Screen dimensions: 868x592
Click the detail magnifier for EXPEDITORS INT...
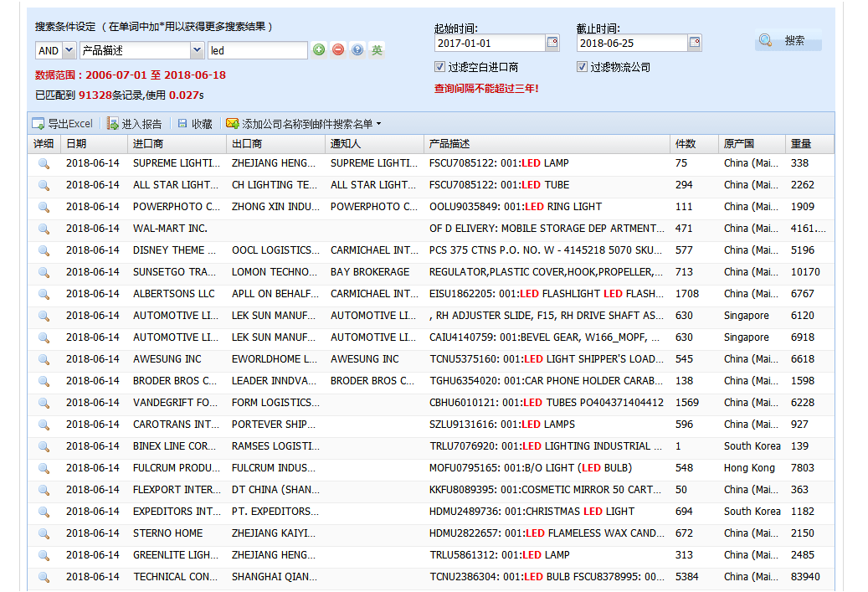[44, 512]
